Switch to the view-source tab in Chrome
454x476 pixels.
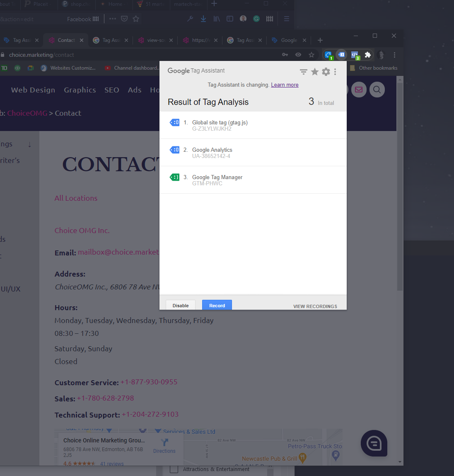click(156, 40)
